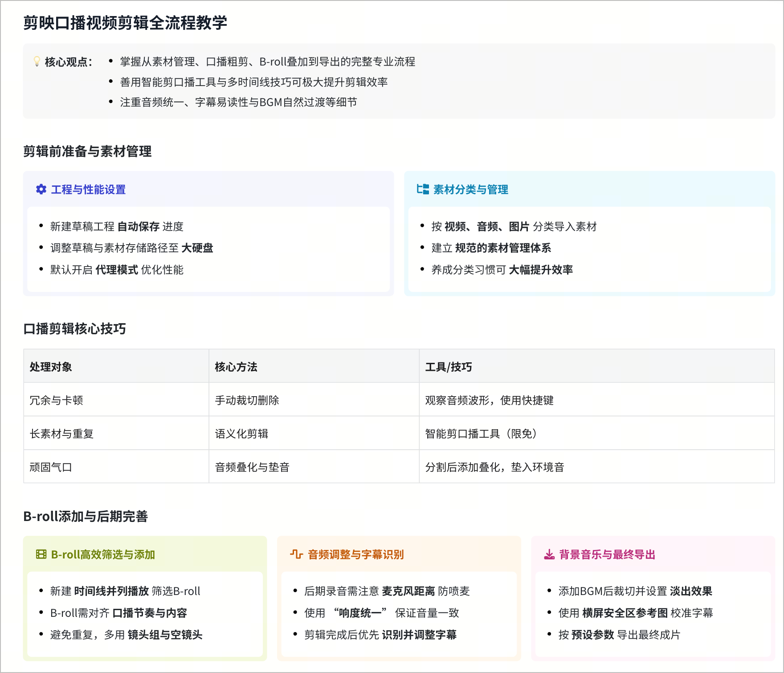The image size is (784, 673).
Task: Click the line 新建 时间线并列播放 筛选B-roll
Action: [125, 591]
